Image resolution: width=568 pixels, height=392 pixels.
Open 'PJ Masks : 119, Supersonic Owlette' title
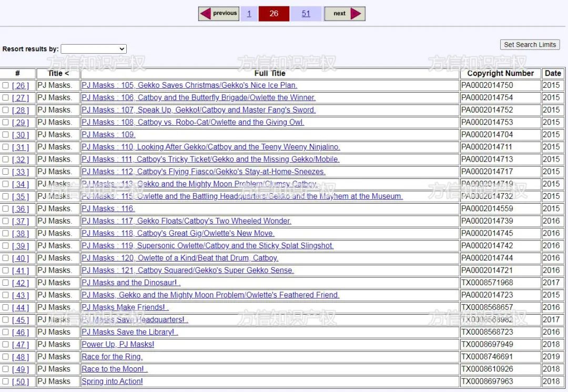[x=208, y=245]
